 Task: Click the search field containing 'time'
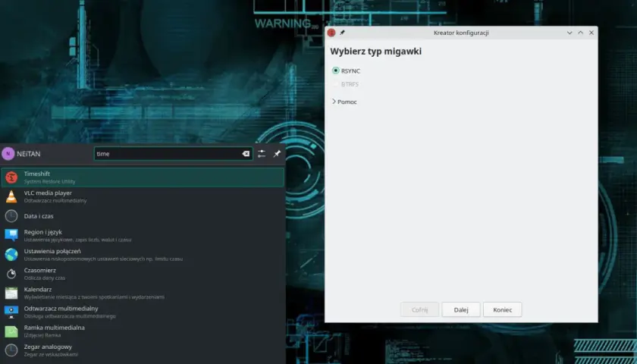coord(174,153)
